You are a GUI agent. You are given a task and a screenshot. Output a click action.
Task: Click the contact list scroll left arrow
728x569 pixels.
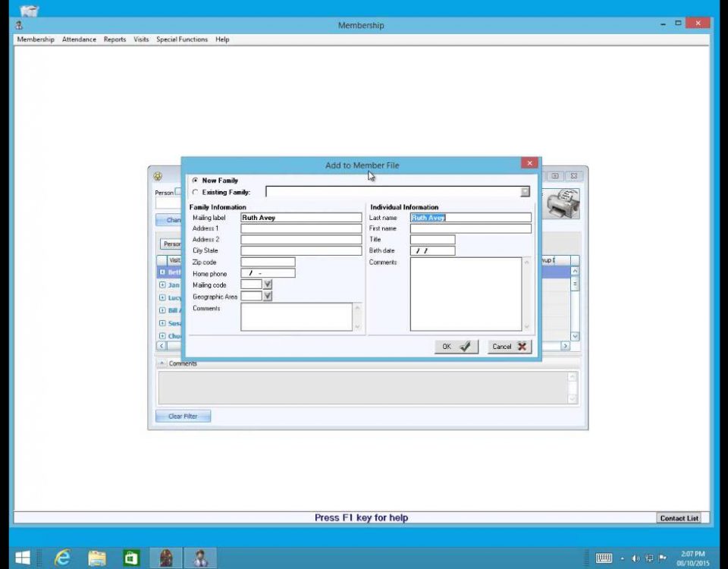[x=162, y=346]
